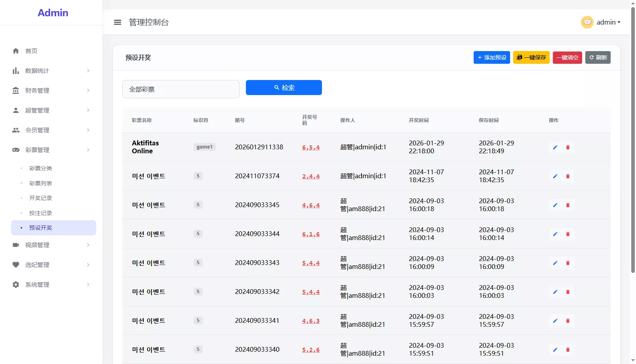Viewport: 636px width, 364px height.
Task: Open the 开奖记录 submenu item
Action: (x=40, y=198)
